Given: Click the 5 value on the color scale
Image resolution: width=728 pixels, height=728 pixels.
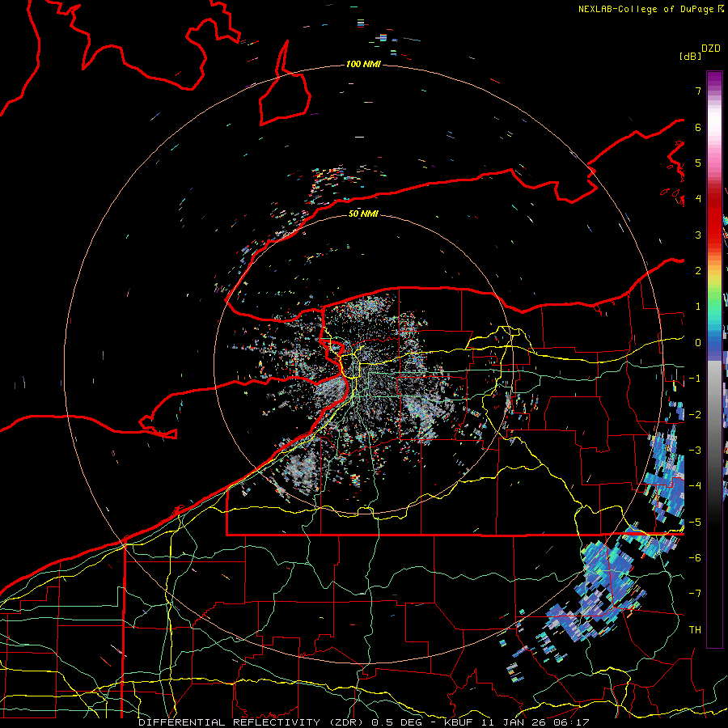Looking at the screenshot, I should 698,163.
